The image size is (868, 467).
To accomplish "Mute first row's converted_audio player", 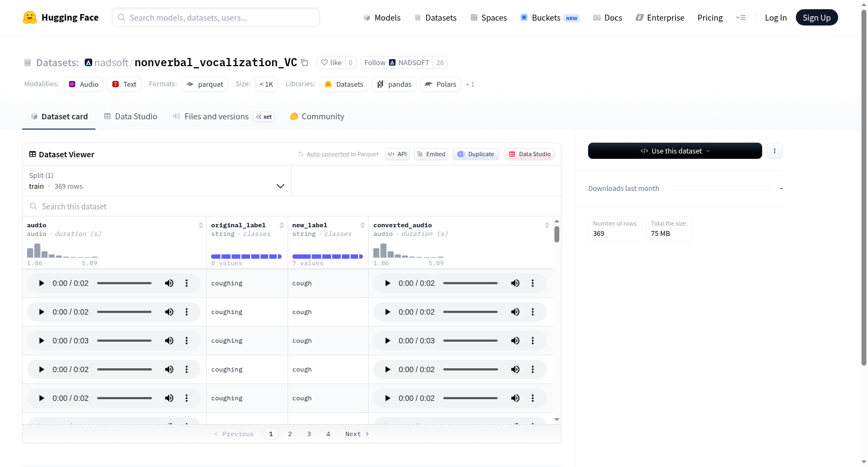I will (515, 283).
